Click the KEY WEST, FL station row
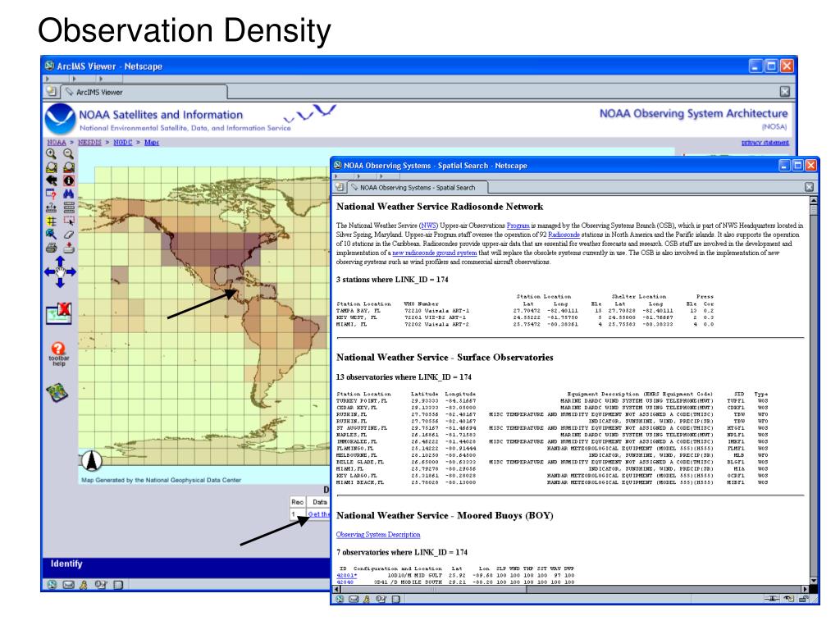Viewport: 840px width, 630px height. click(x=525, y=317)
